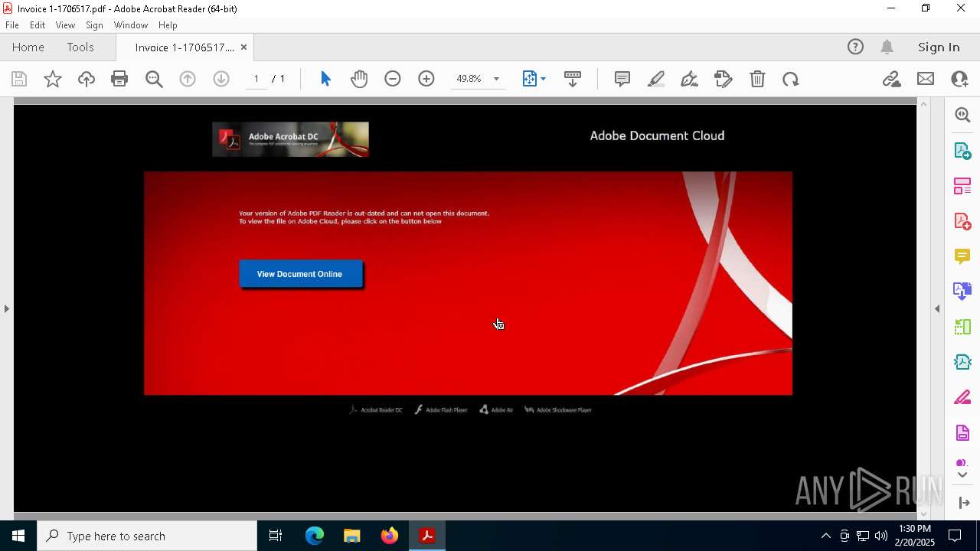Open the Edit menu
Screen dimensions: 980x551
[x=38, y=25]
